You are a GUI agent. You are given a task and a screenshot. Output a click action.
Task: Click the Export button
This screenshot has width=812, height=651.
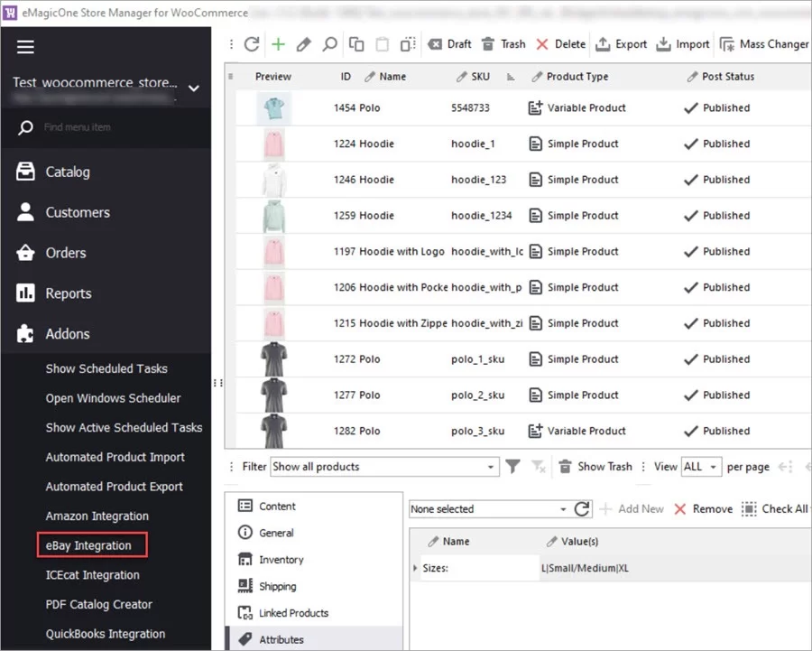pyautogui.click(x=621, y=44)
